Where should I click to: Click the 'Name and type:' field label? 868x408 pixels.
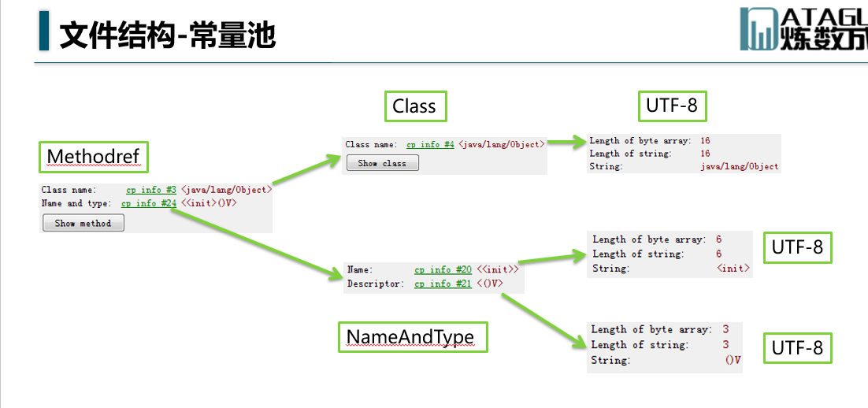click(x=76, y=203)
